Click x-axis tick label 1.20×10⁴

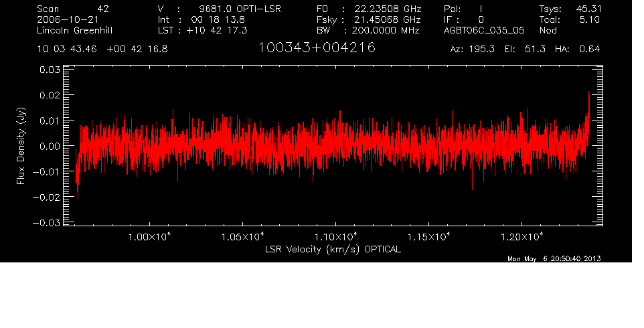(x=521, y=236)
